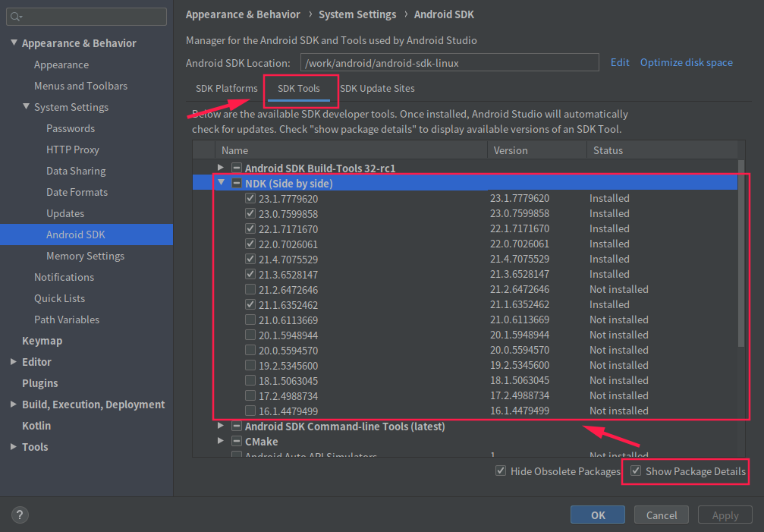
Task: Click Appearance & Behavior breadcrumb
Action: pos(243,14)
